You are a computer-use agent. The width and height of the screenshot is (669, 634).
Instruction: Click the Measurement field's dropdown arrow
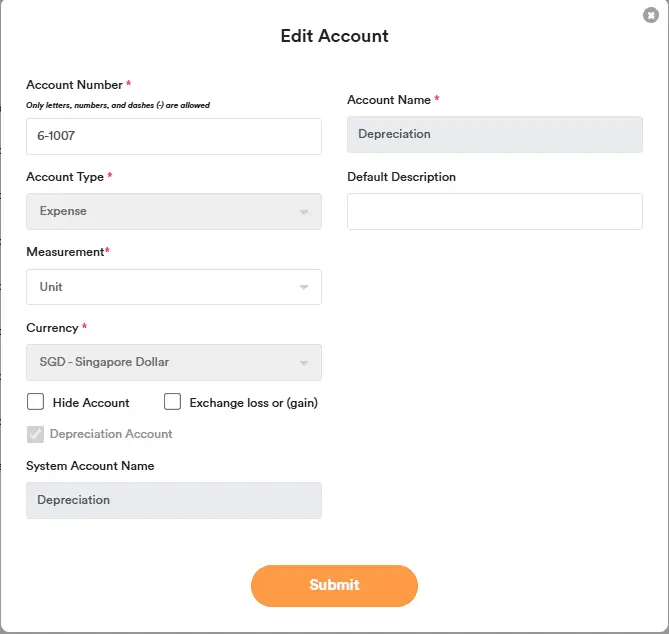point(304,288)
